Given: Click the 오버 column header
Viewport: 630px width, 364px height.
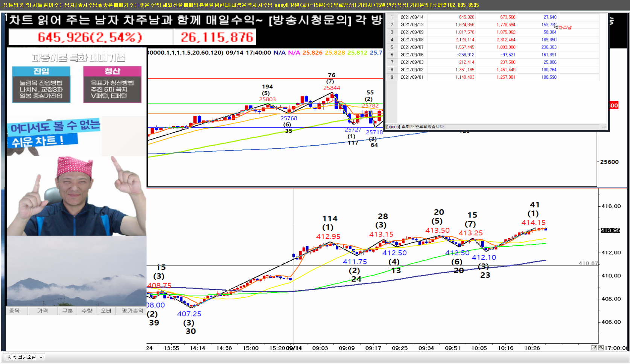Looking at the screenshot, I should [106, 311].
